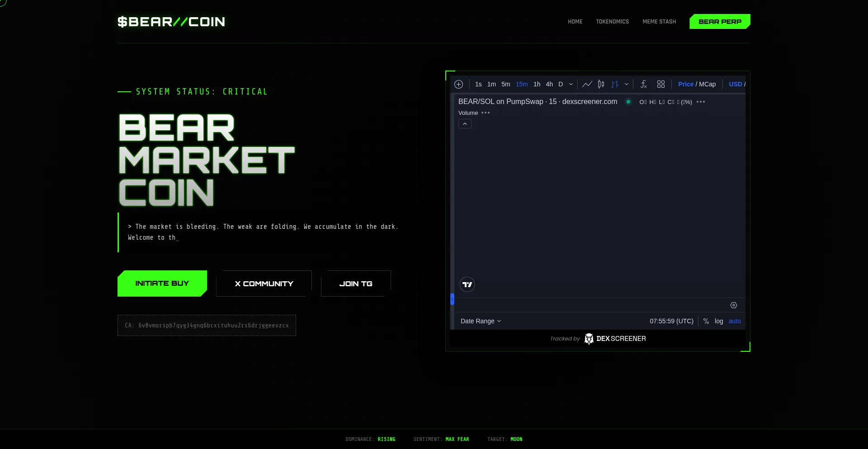Switch chart to line style icon
Screen dimensions: 868x449
tap(587, 84)
